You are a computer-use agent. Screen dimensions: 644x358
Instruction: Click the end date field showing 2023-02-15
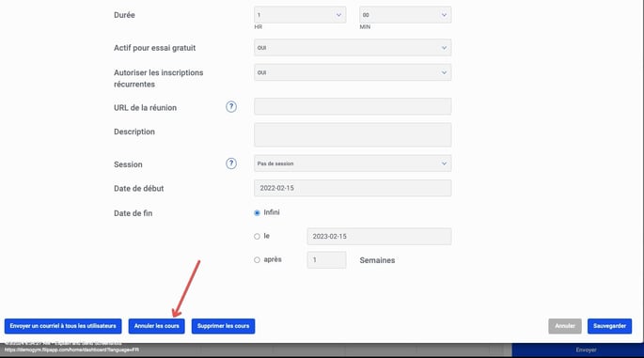pyautogui.click(x=379, y=237)
